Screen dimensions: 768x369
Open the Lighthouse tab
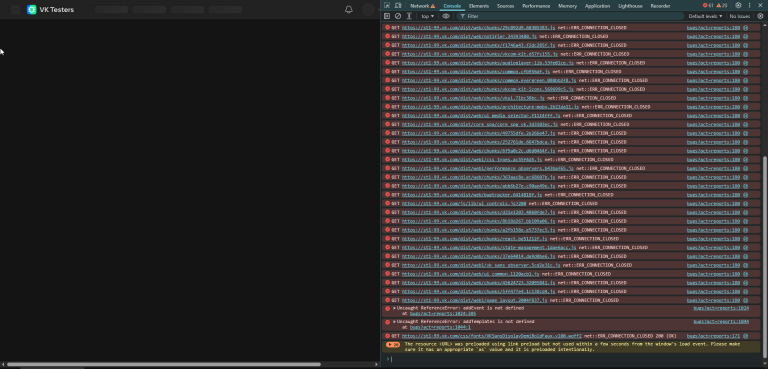click(x=630, y=6)
